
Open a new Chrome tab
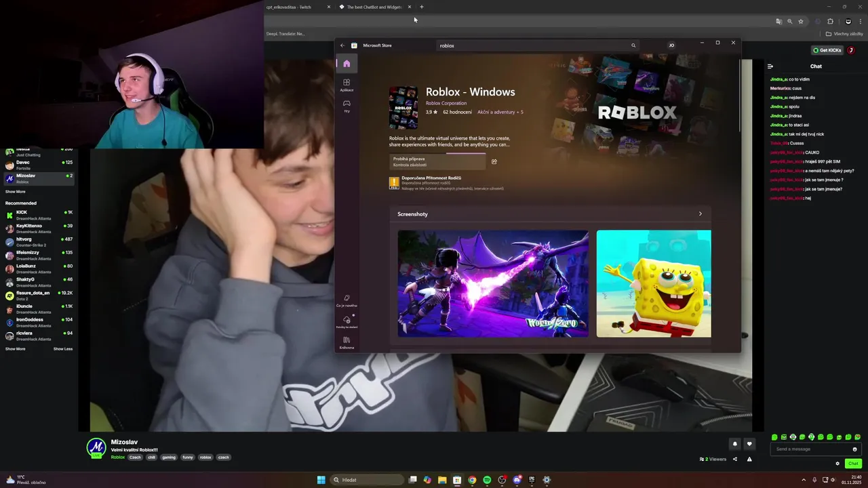click(x=422, y=7)
